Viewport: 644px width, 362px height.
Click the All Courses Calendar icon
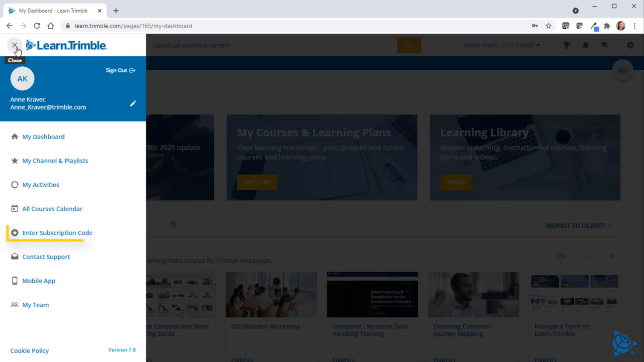[14, 208]
